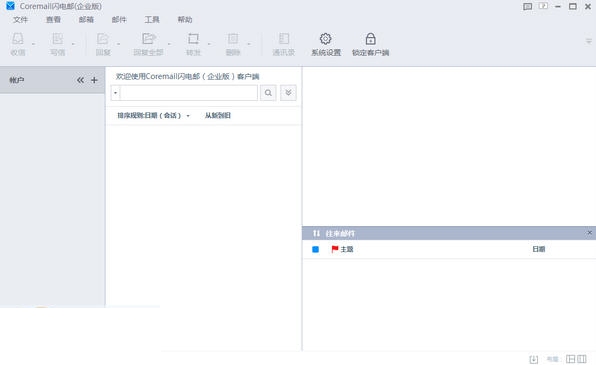The width and height of the screenshot is (596, 365).
Task: Open the 排序规则 sort rule dropdown
Action: click(x=153, y=116)
